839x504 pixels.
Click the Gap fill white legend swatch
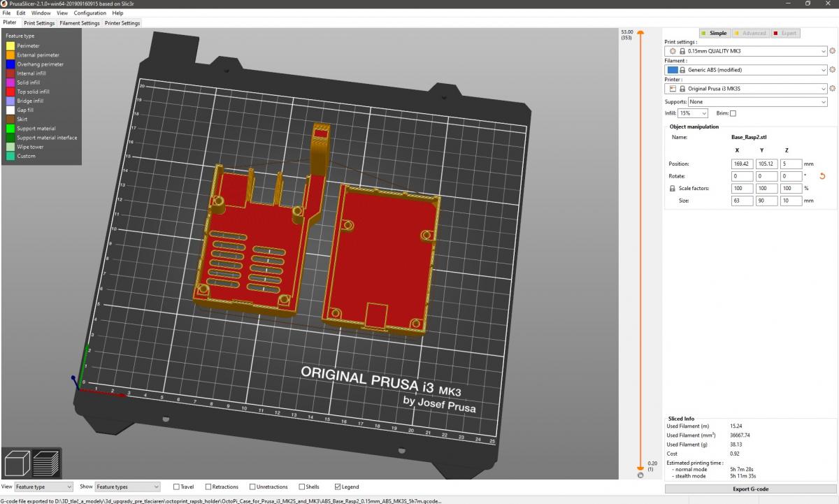pyautogui.click(x=10, y=110)
